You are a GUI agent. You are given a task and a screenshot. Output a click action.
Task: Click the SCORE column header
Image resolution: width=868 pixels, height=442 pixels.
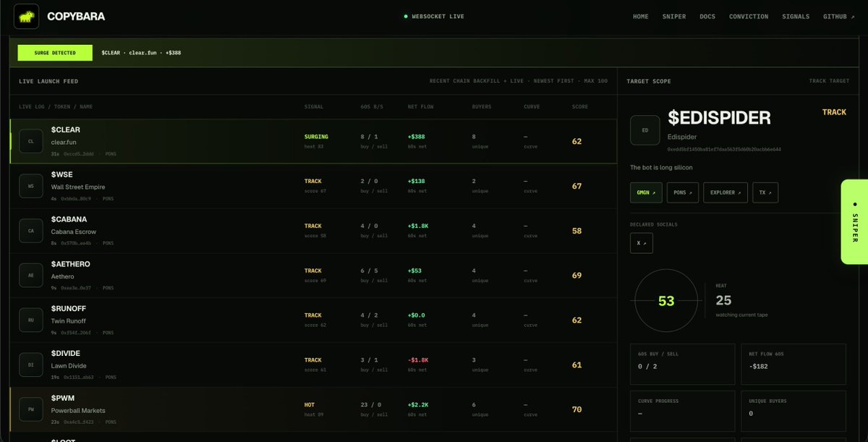[x=580, y=107]
